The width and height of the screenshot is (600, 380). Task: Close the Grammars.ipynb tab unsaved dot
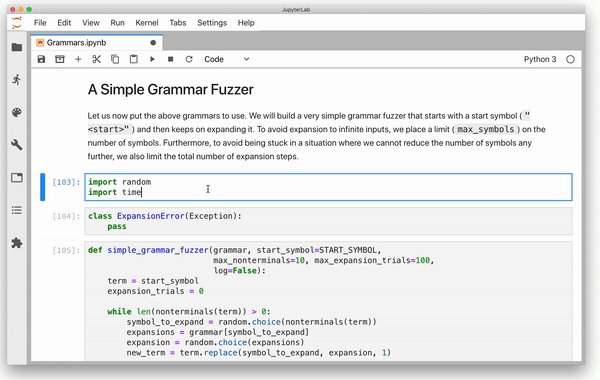tap(153, 42)
